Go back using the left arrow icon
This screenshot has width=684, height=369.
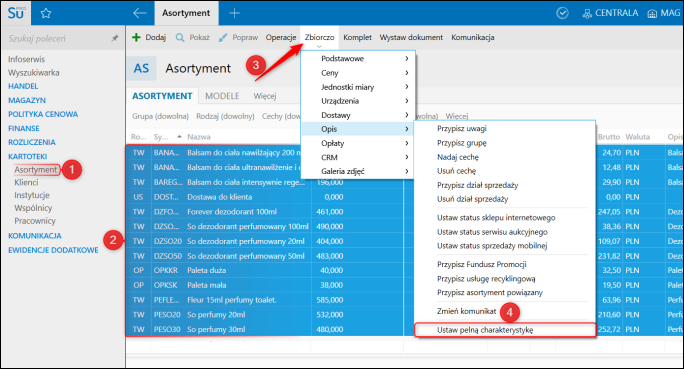140,13
